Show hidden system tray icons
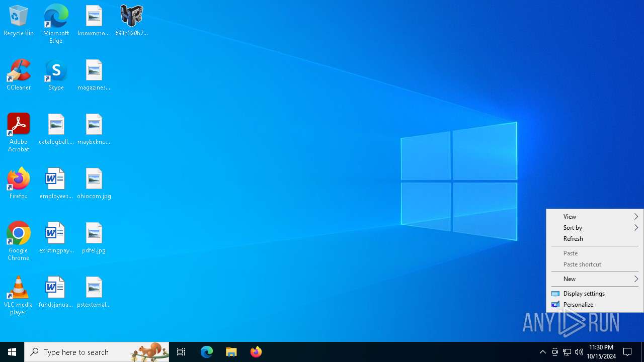This screenshot has width=644, height=362. [543, 352]
